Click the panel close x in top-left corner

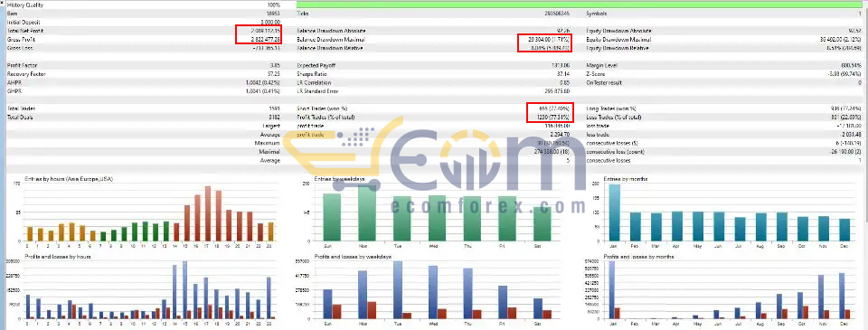3,2
